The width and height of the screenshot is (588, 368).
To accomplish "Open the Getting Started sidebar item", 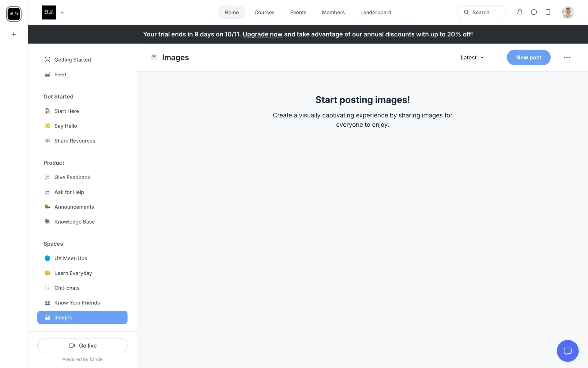I will (73, 60).
